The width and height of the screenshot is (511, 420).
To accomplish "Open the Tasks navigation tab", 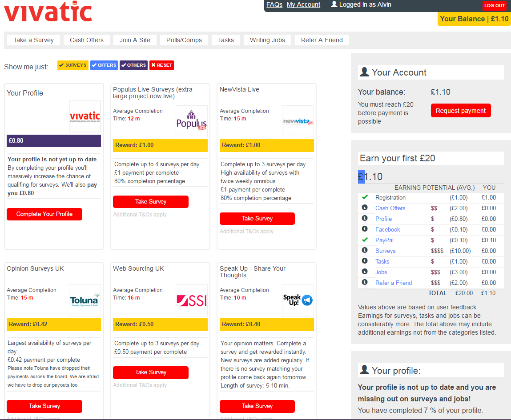I will (226, 40).
